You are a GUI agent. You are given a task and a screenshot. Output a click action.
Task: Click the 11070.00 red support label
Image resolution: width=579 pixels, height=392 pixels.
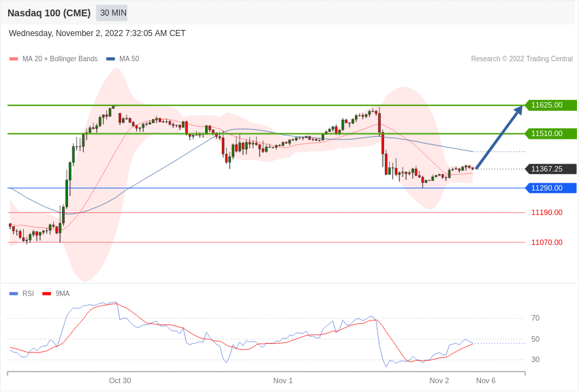547,242
